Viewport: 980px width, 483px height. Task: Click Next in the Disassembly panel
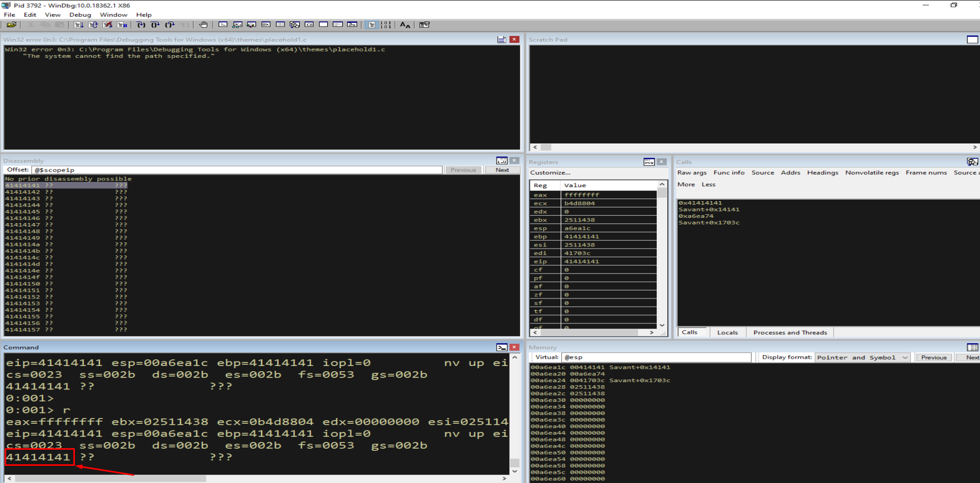click(502, 170)
